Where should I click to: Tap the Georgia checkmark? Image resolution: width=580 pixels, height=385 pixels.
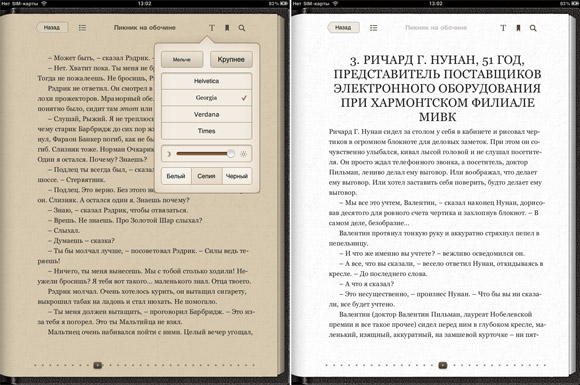[244, 98]
